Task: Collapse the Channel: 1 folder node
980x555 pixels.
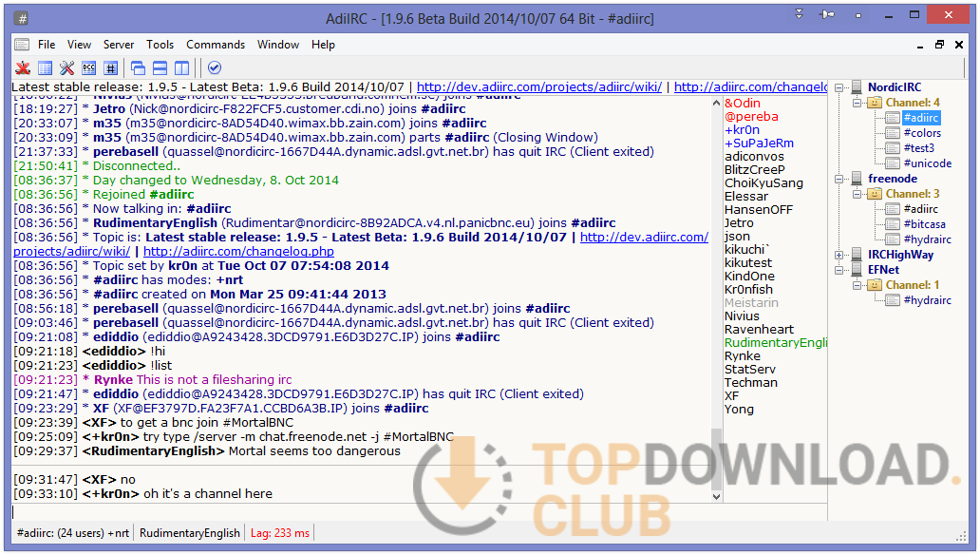Action: pos(857,285)
